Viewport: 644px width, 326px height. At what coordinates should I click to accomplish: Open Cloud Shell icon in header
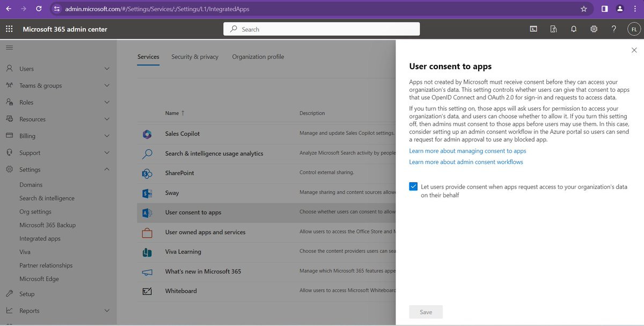pyautogui.click(x=533, y=29)
